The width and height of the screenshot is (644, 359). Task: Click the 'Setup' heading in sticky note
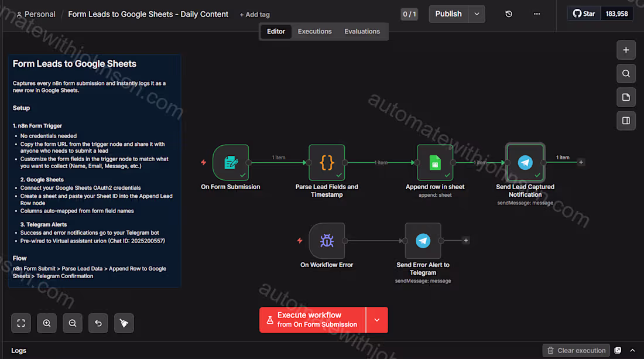coord(21,108)
